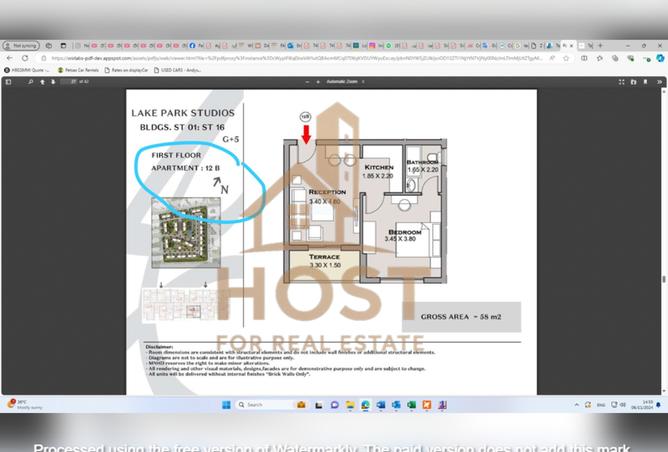Screen dimensions: 668x452
Task: Open the browser workspaces icon
Action: coord(49,45)
